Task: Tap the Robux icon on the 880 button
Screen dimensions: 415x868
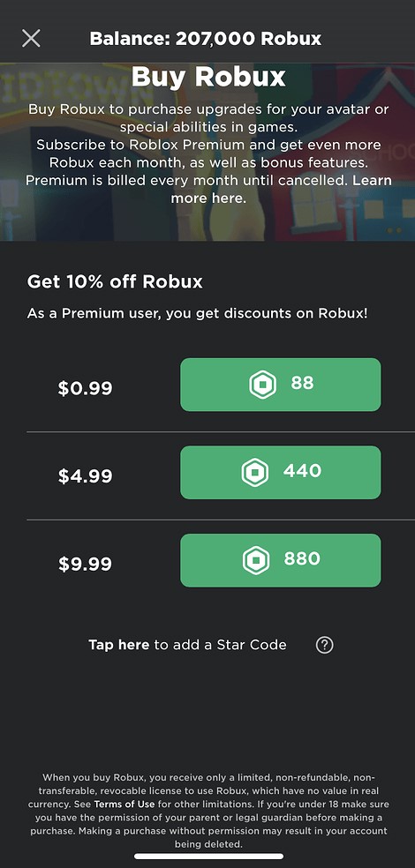Action: (256, 560)
